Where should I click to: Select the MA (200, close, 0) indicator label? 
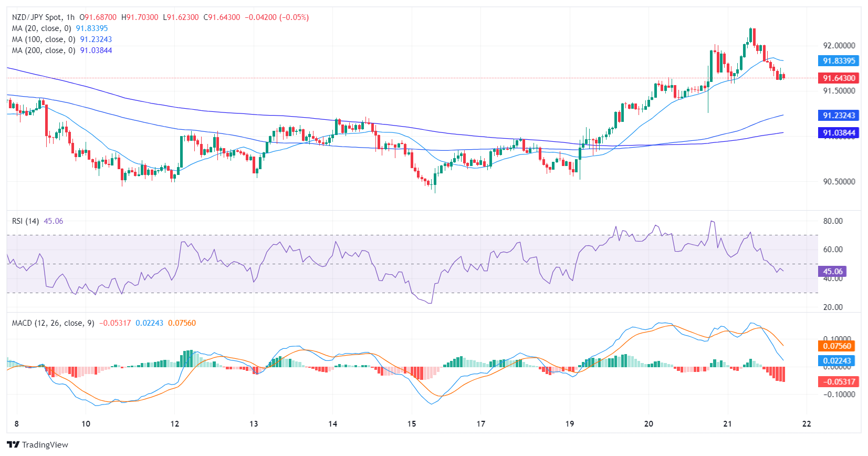pyautogui.click(x=43, y=50)
